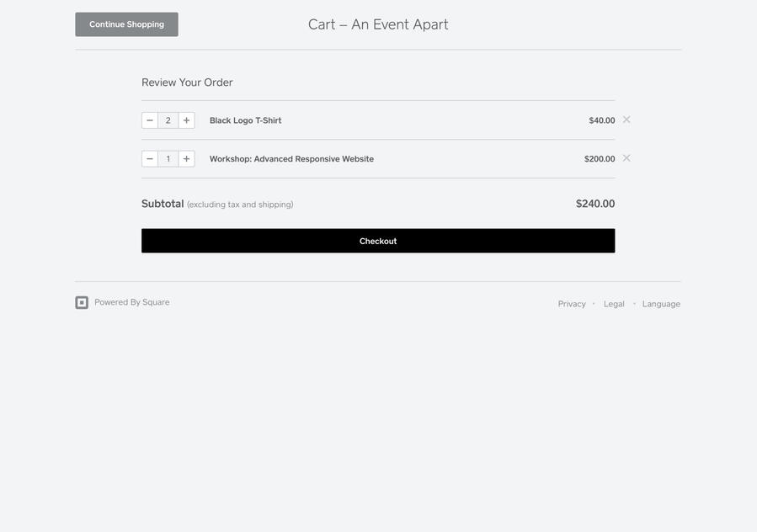757x532 pixels.
Task: Click the $240.00 subtotal amount
Action: pyautogui.click(x=595, y=204)
